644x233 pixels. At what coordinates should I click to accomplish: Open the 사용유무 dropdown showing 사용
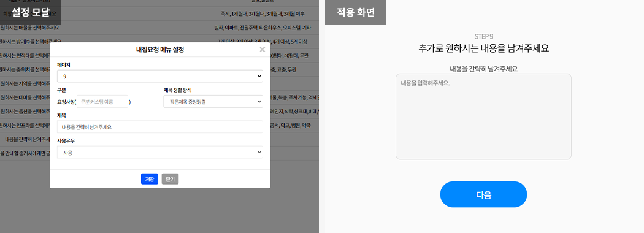point(159,153)
